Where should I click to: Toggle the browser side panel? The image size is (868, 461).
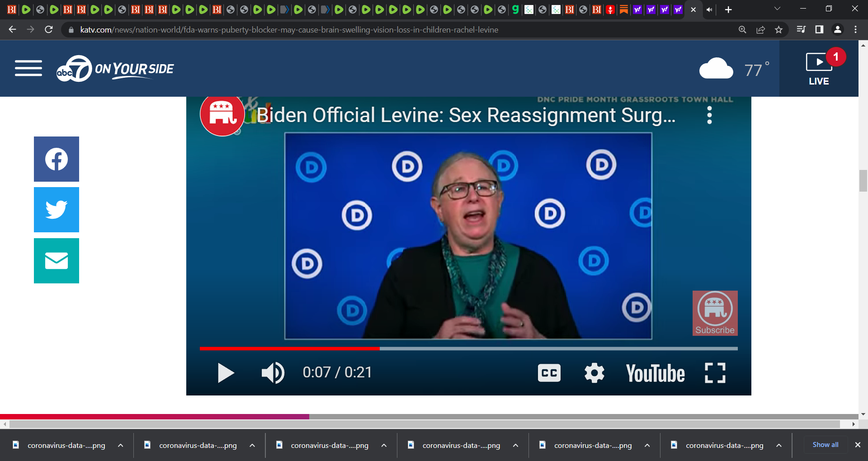tap(819, 29)
